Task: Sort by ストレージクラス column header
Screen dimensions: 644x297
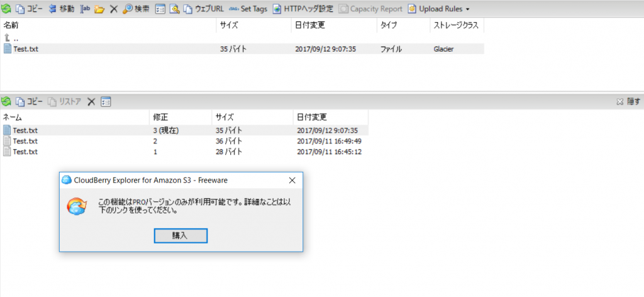Action: coord(457,25)
